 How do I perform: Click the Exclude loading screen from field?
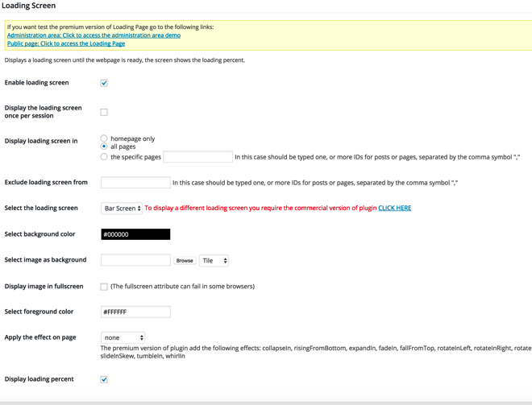click(135, 183)
